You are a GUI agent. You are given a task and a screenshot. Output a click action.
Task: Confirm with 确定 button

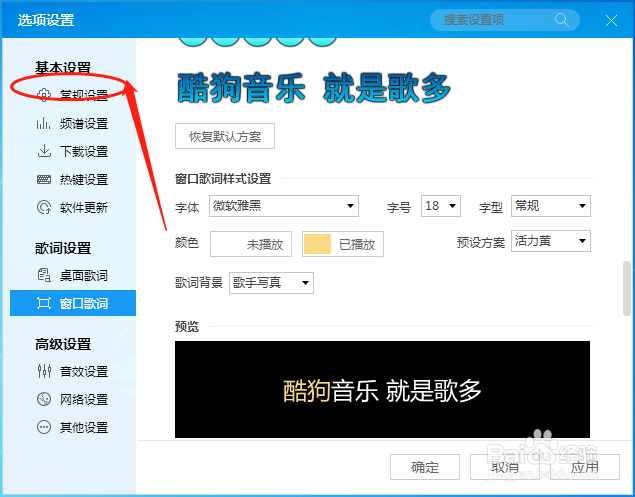(425, 467)
